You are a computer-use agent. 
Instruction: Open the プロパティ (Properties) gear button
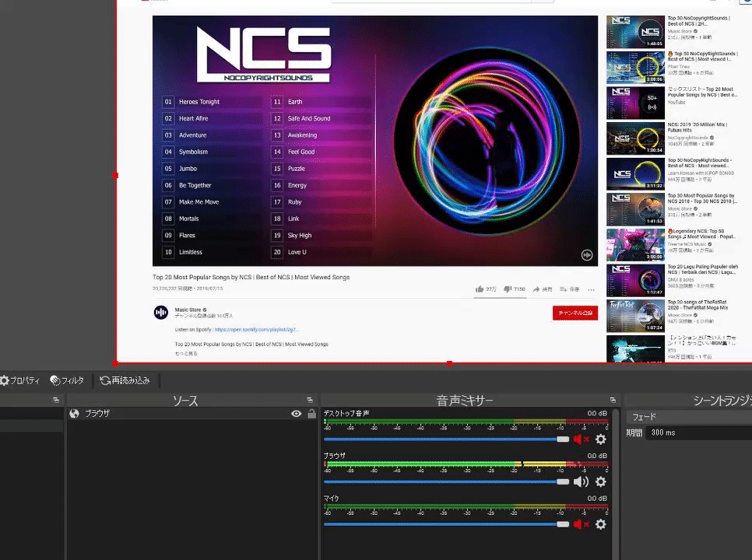(19, 380)
